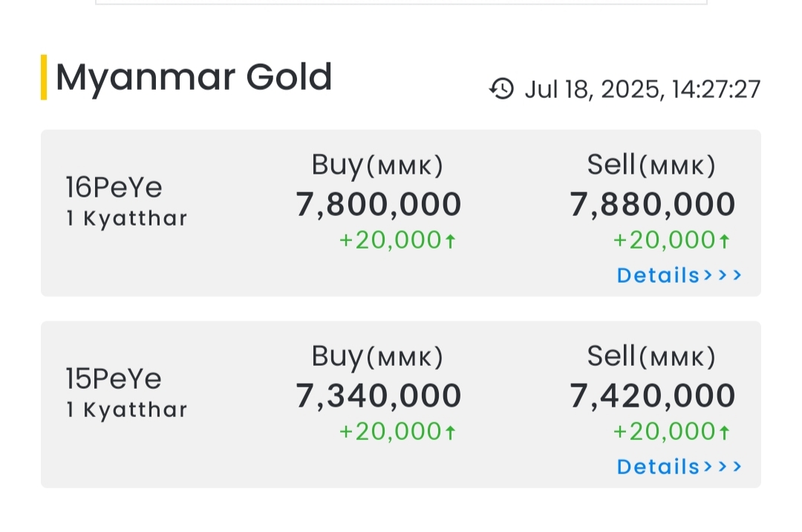802x532 pixels.
Task: Open Details link for 16PeYe gold
Action: pos(679,275)
